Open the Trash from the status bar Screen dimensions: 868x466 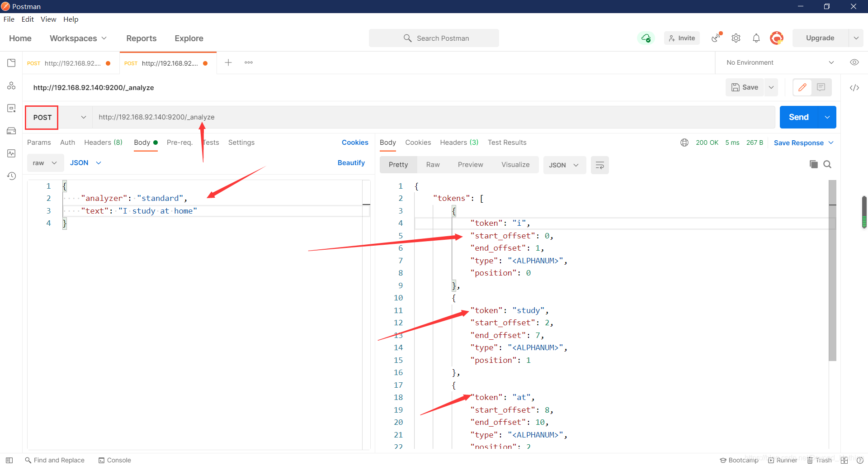(x=820, y=460)
